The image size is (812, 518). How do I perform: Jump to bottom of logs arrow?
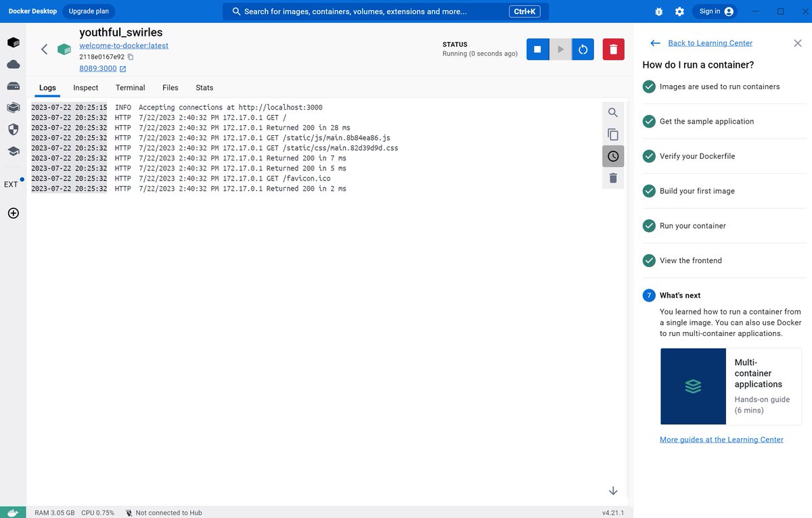pos(613,491)
